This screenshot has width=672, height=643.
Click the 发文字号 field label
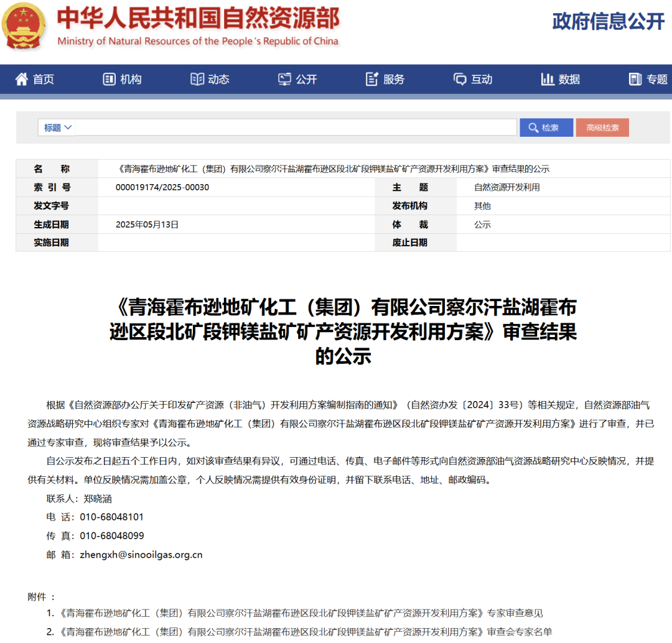coord(51,206)
